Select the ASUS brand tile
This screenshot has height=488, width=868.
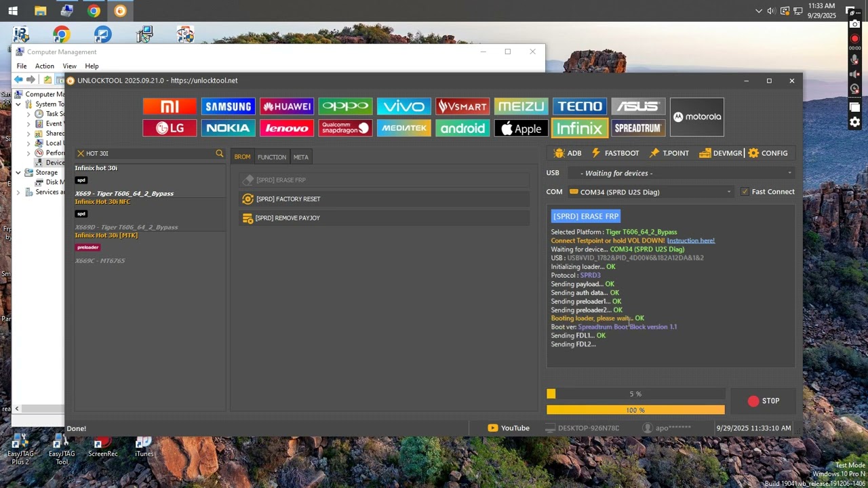638,106
